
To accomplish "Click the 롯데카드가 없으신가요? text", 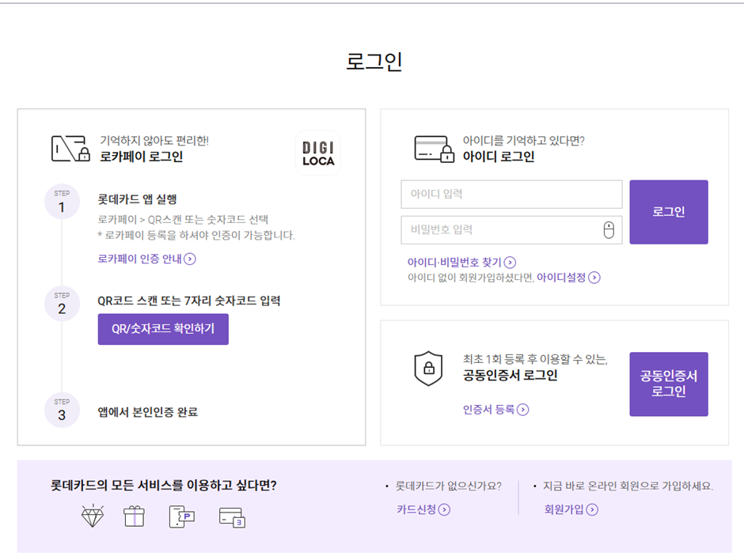I will click(x=449, y=486).
